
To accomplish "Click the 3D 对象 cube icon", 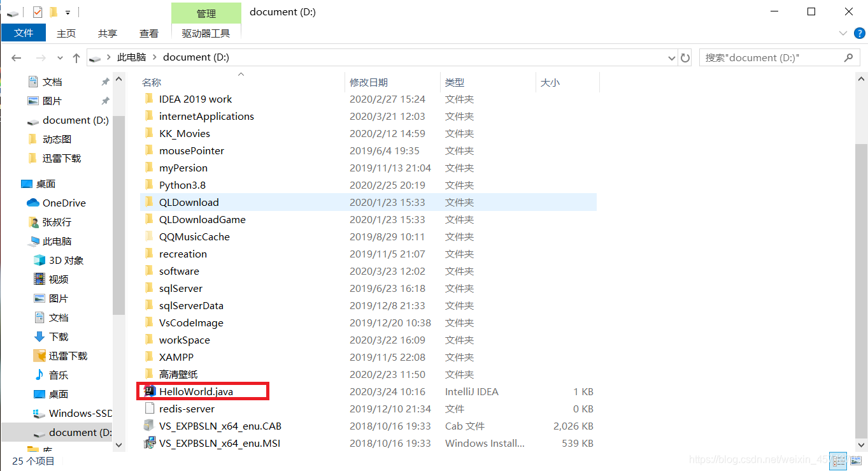I will click(39, 260).
